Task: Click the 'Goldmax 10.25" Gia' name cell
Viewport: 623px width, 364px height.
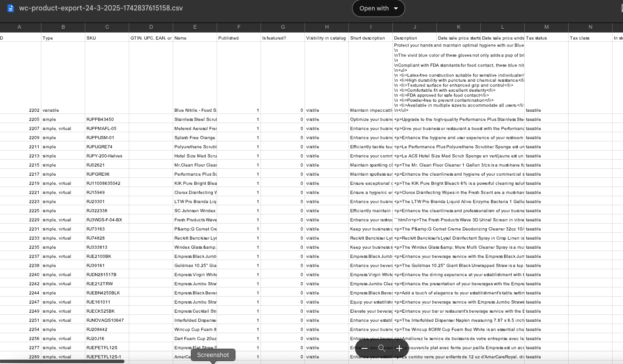Action: coord(195,265)
